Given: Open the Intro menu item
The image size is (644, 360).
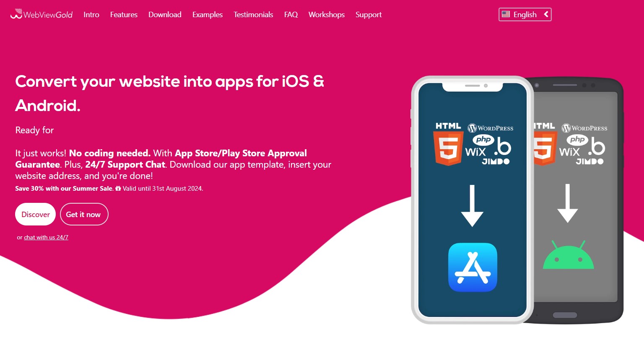Looking at the screenshot, I should coord(91,15).
